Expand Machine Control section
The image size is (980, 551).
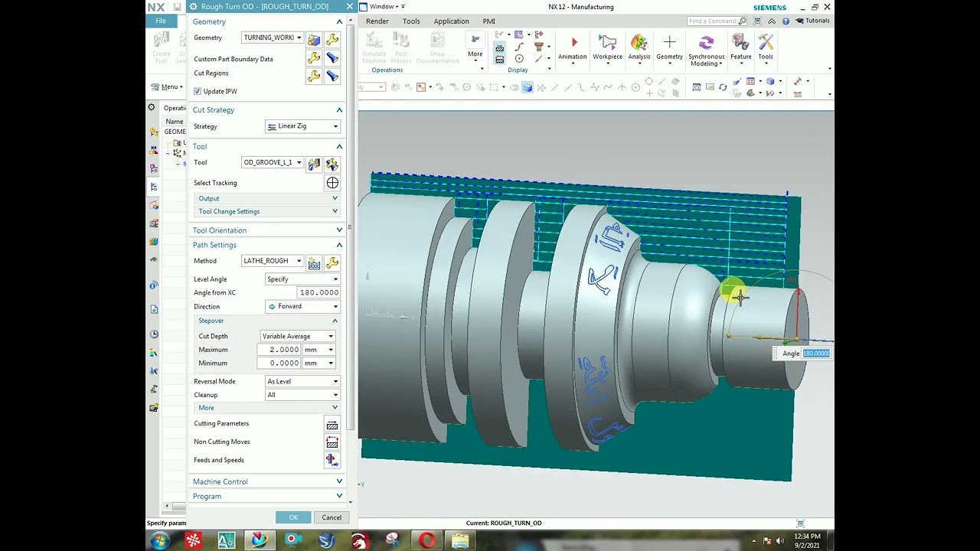[x=266, y=481]
